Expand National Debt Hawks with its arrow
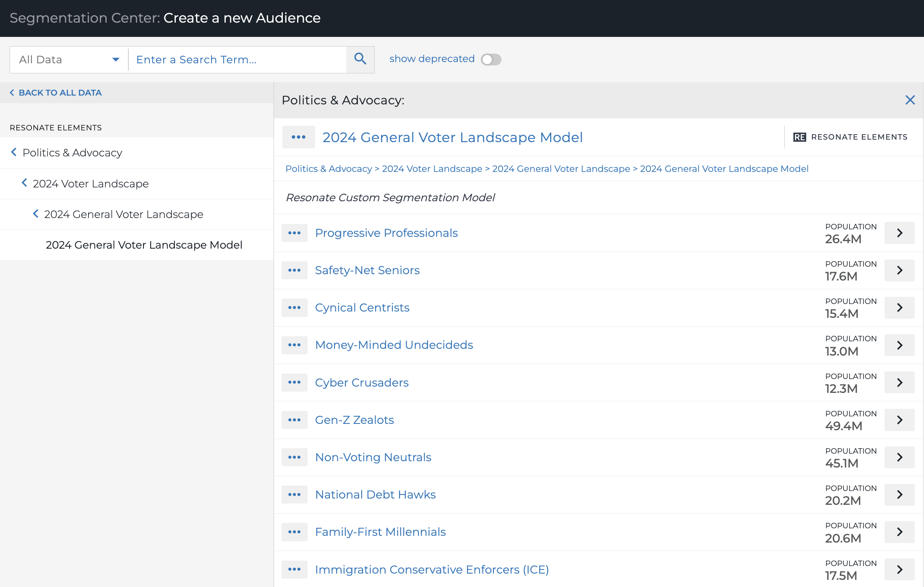This screenshot has height=587, width=924. click(x=899, y=494)
